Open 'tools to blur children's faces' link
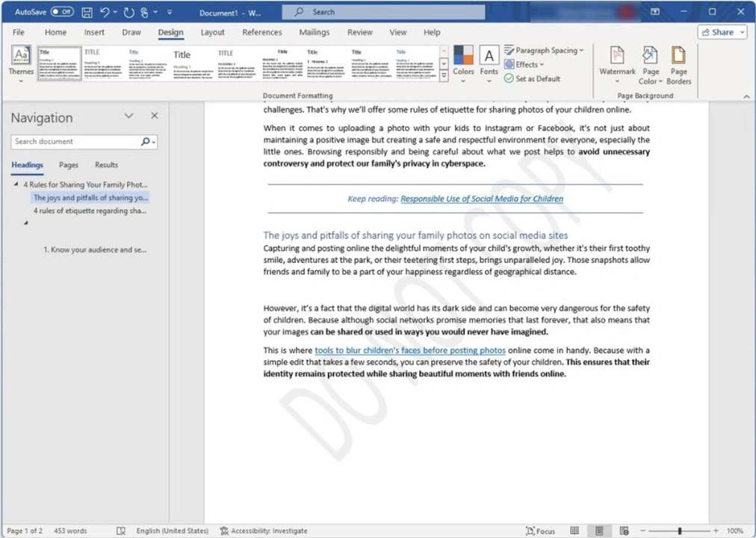 point(410,350)
